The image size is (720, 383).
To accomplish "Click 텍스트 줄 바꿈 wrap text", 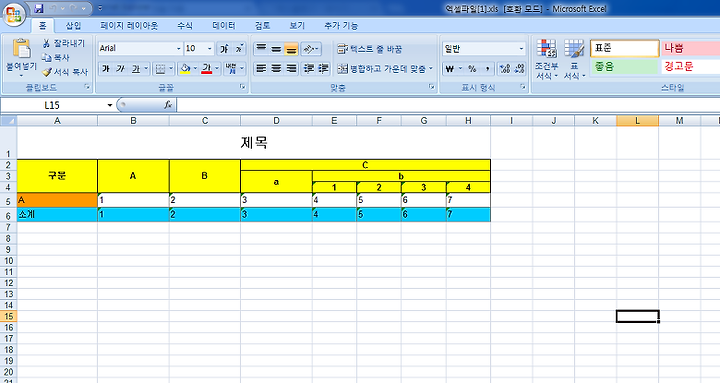I will pyautogui.click(x=370, y=49).
